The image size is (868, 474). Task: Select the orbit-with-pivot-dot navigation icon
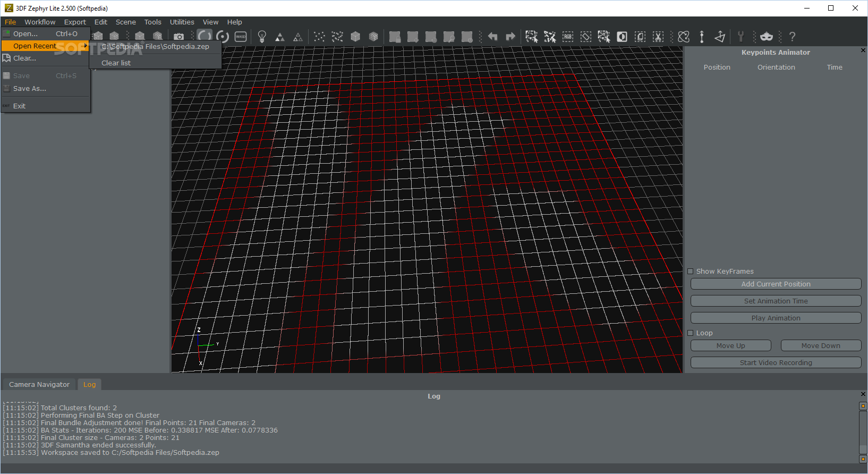pyautogui.click(x=223, y=37)
